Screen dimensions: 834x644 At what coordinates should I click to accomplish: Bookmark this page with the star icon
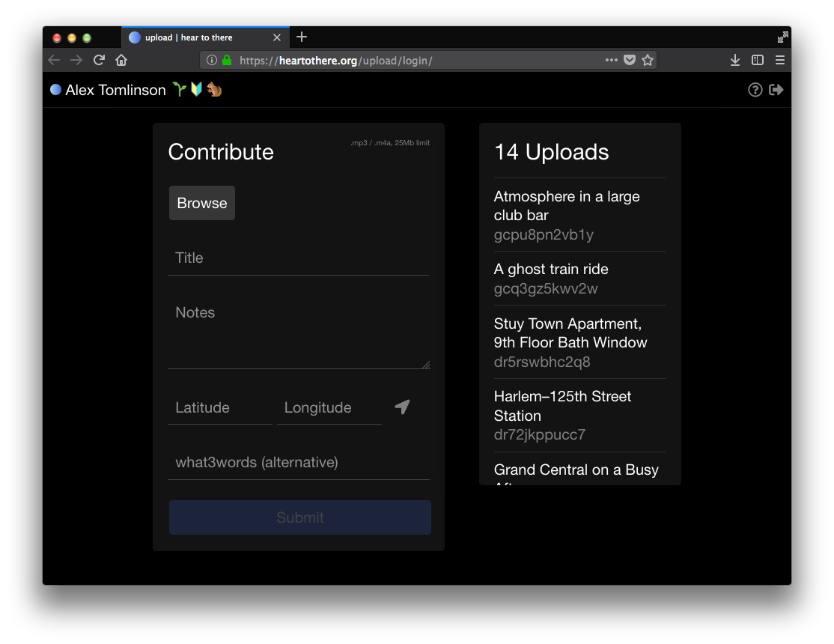click(648, 60)
